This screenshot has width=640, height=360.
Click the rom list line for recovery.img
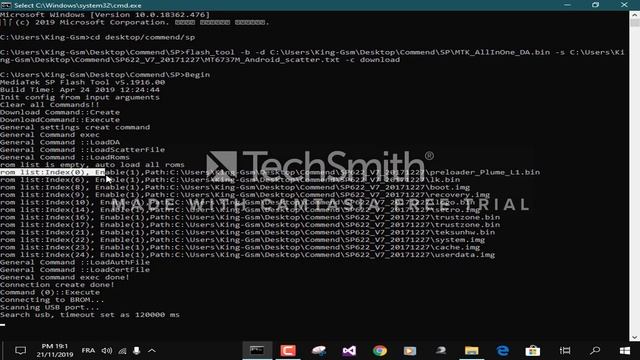[x=245, y=195]
